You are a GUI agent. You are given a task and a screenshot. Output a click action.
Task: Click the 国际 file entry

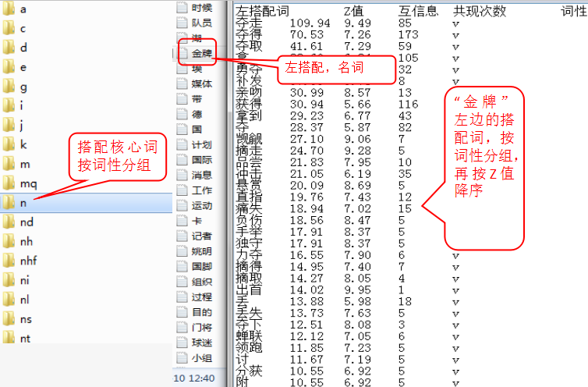[x=195, y=160]
